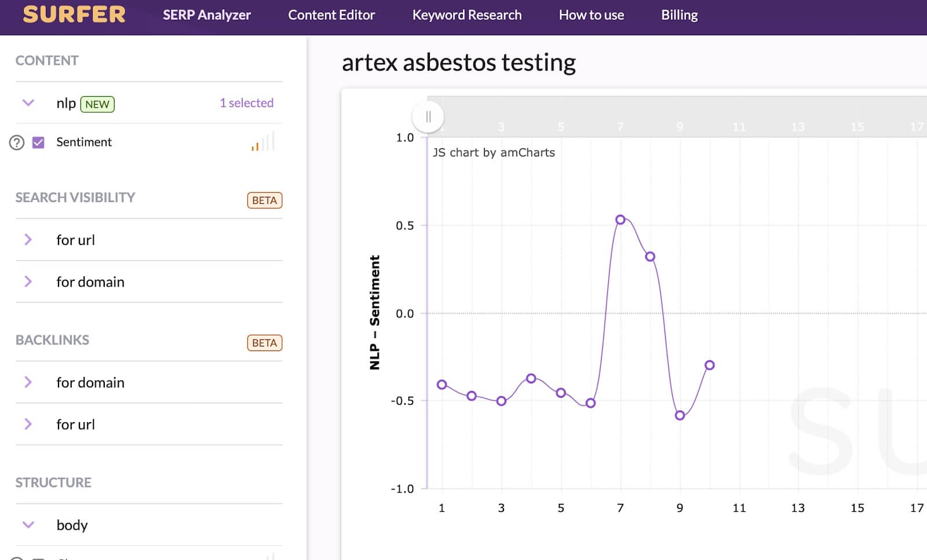Image resolution: width=927 pixels, height=560 pixels.
Task: Expand "for domain" under Search Visibility
Action: click(x=28, y=281)
